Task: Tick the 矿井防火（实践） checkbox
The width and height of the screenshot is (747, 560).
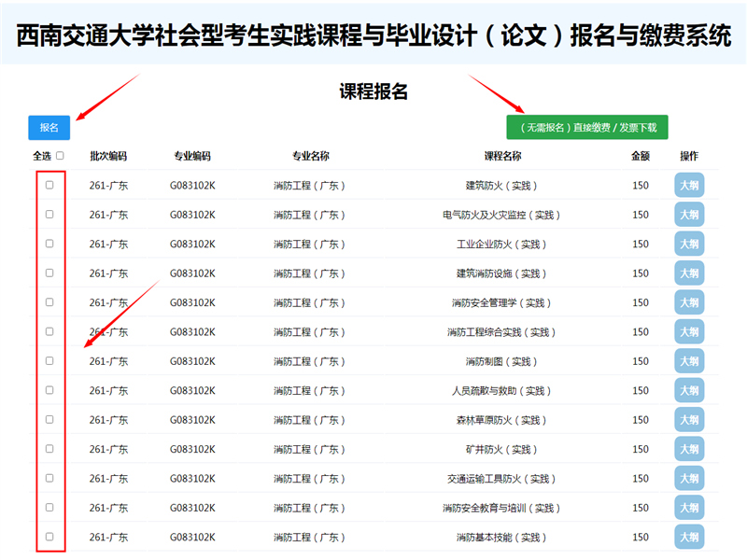Action: tap(49, 449)
